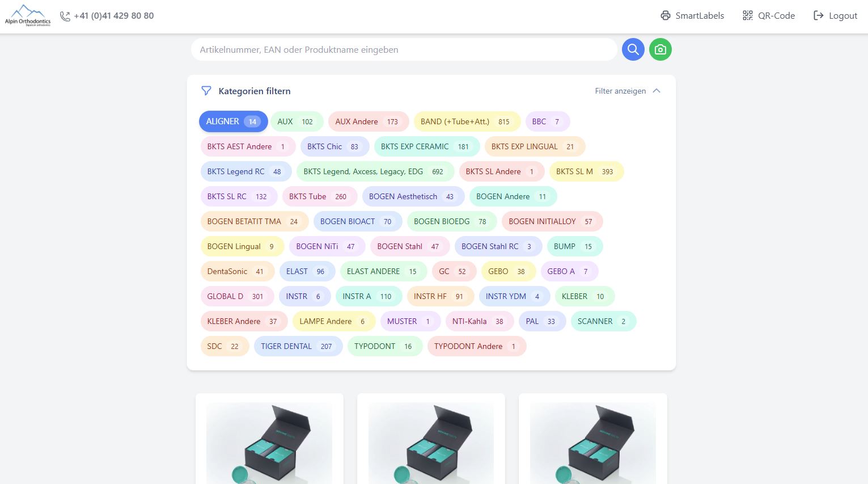This screenshot has height=484, width=868.
Task: Open the SmartLabels page
Action: point(699,15)
